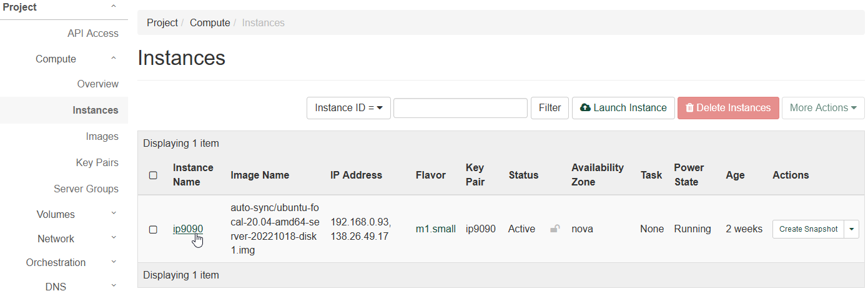The width and height of the screenshot is (868, 291).
Task: Expand the DNS sidebar section
Action: [x=113, y=286]
